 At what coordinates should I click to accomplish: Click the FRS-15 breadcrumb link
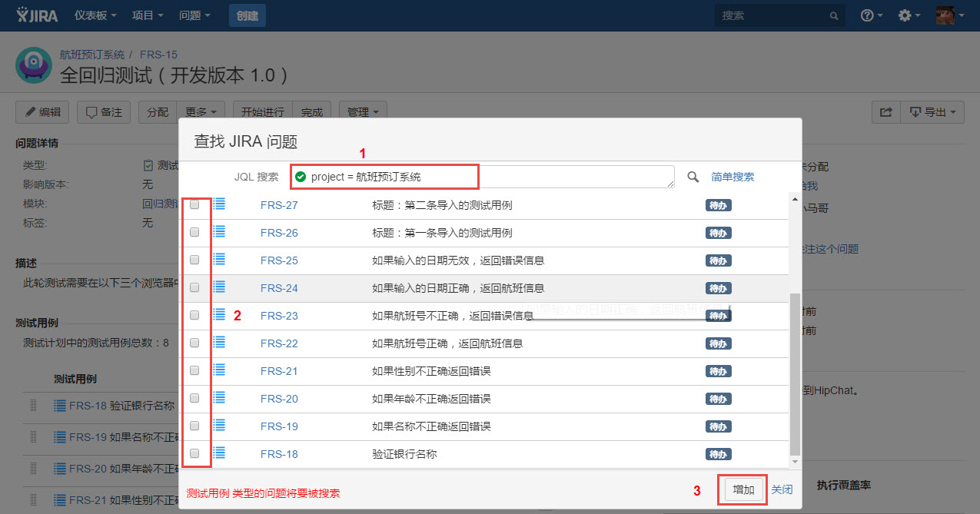[x=158, y=55]
